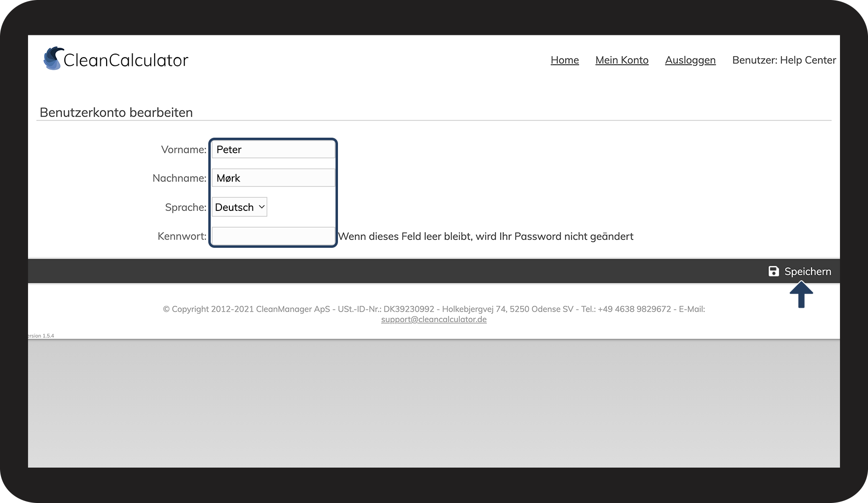Click the copyright CleanManager ApS footer text
Image resolution: width=868 pixels, height=503 pixels.
point(434,309)
